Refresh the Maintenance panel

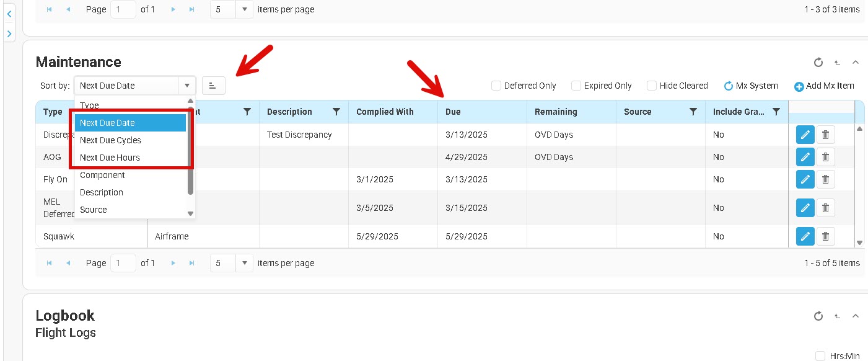tap(818, 62)
